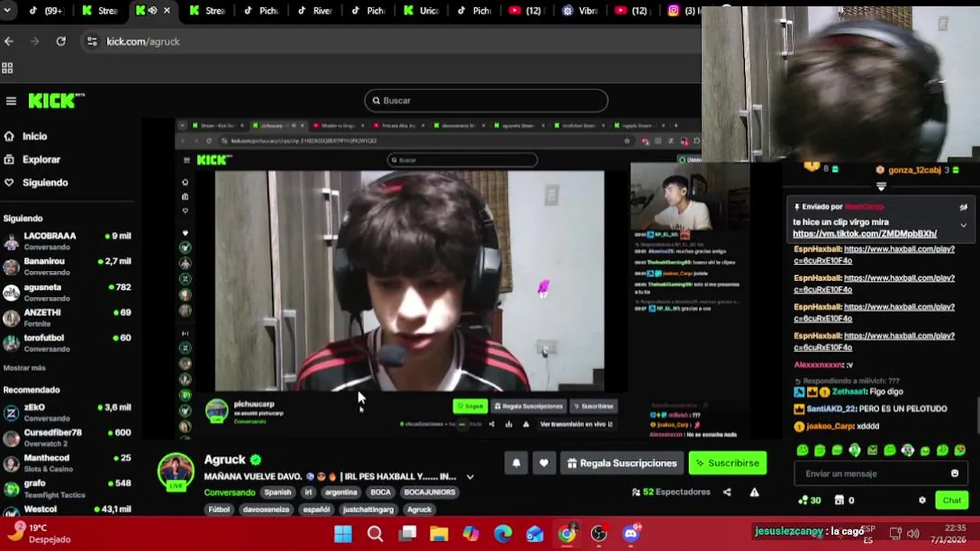Open the bookmarks bar apps grid
This screenshot has height=551, width=980.
[x=8, y=68]
